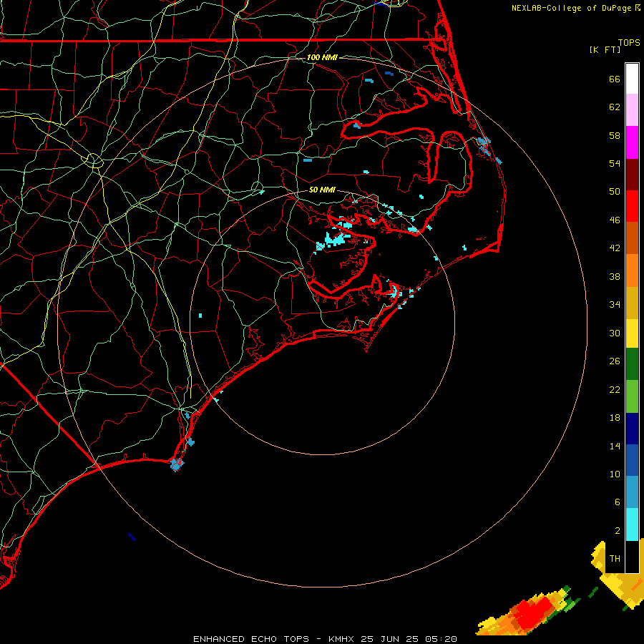Click the "50" scale value
The image size is (644, 644).
pyautogui.click(x=615, y=192)
